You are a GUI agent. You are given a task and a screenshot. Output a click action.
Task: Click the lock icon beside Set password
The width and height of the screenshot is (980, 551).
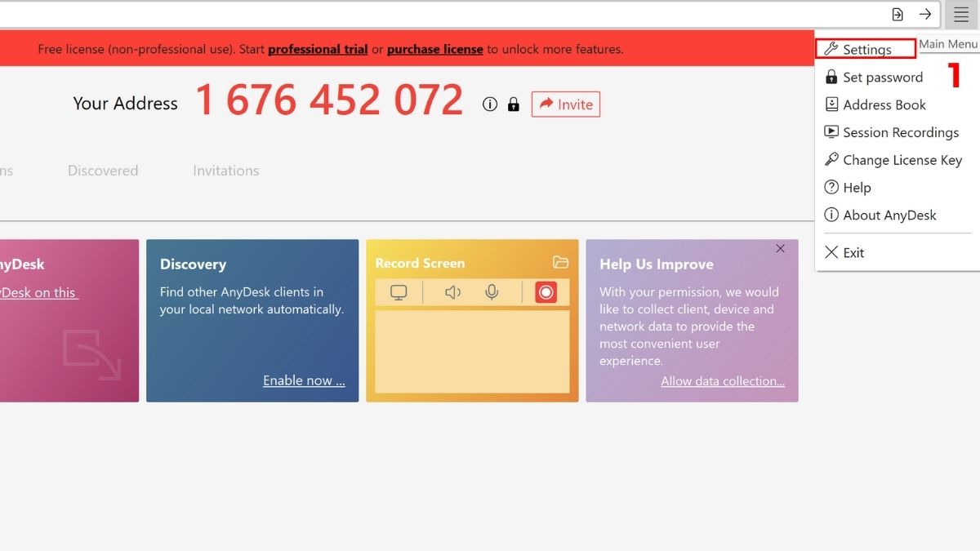(831, 77)
